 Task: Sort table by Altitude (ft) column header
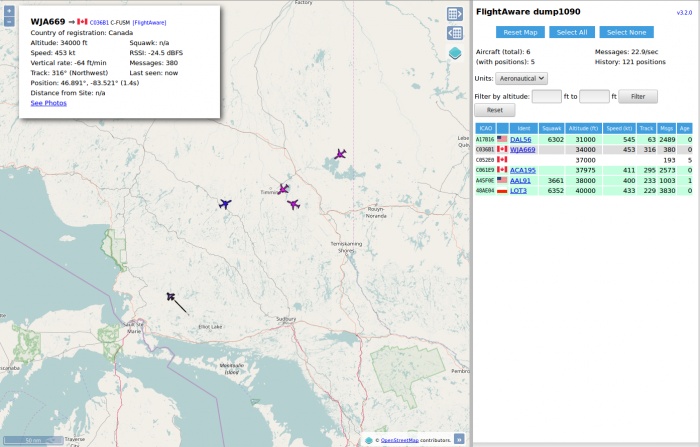click(583, 128)
